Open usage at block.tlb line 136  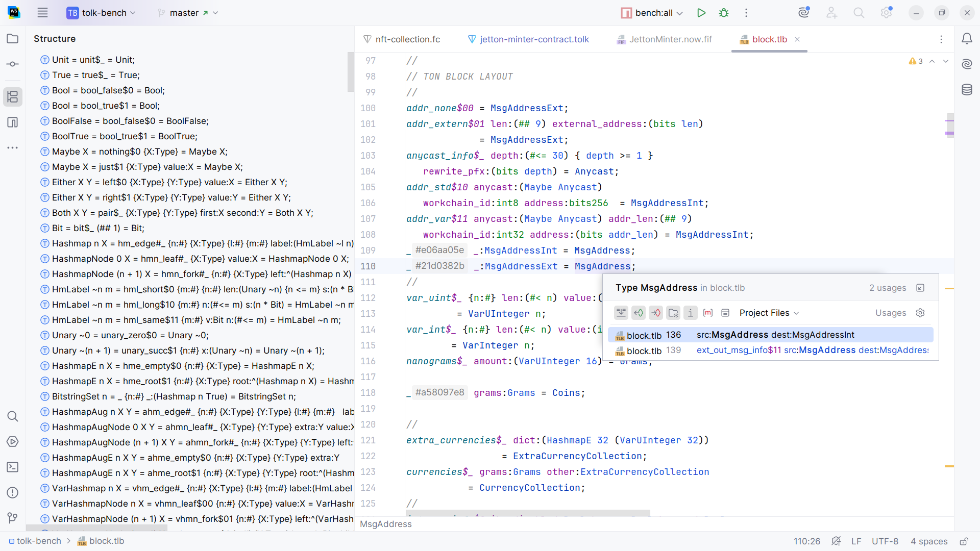pos(771,335)
